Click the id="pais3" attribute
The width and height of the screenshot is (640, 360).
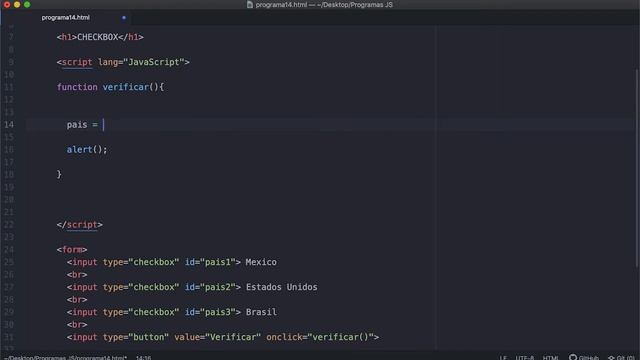coord(210,312)
